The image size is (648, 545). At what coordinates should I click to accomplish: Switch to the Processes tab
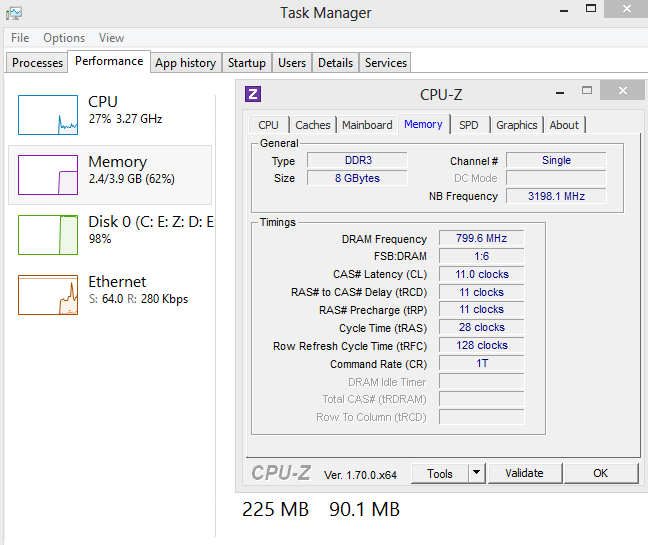[37, 63]
